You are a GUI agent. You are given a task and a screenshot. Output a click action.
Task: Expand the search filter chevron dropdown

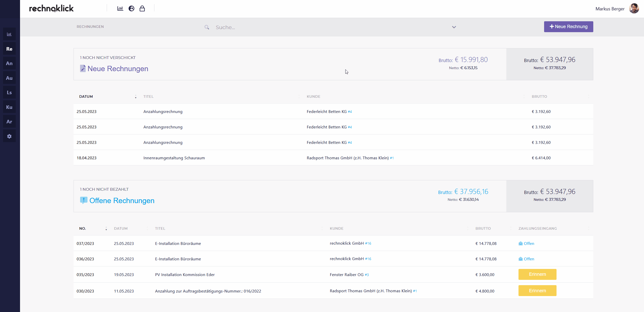click(x=454, y=27)
